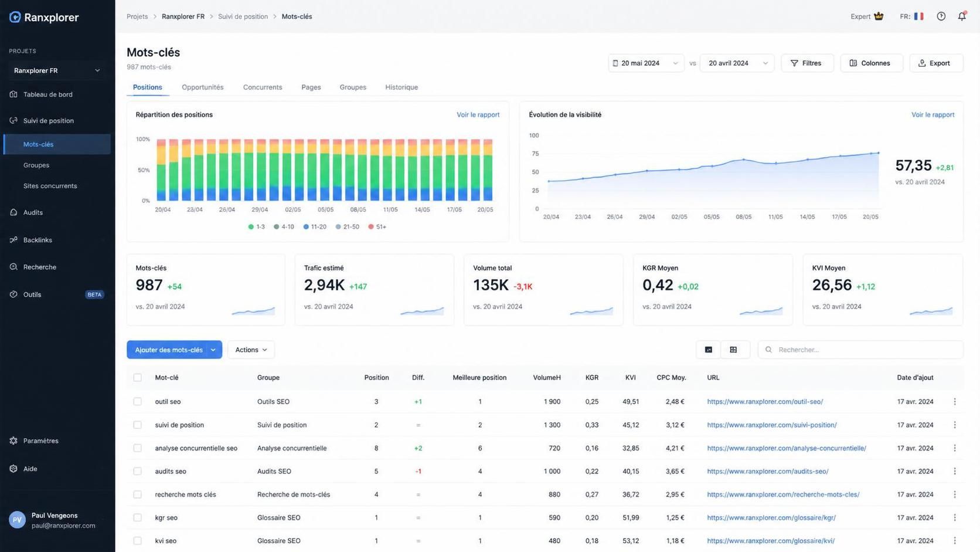Screen dimensions: 980x552
Task: Open Outils beta section in sidebar
Action: pyautogui.click(x=57, y=294)
